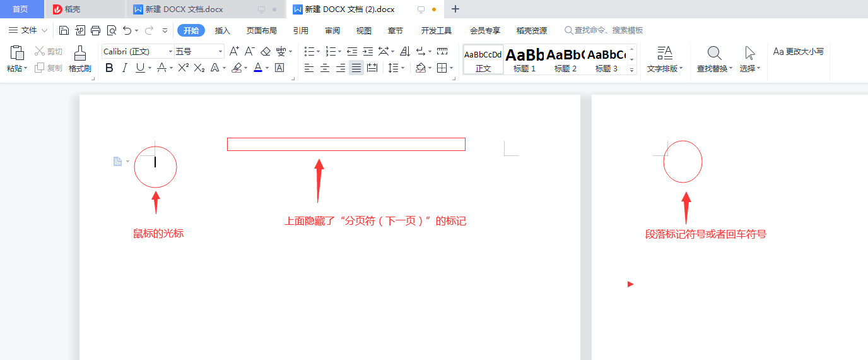Image resolution: width=868 pixels, height=360 pixels.
Task: Click the text highlight color button
Action: (237, 68)
